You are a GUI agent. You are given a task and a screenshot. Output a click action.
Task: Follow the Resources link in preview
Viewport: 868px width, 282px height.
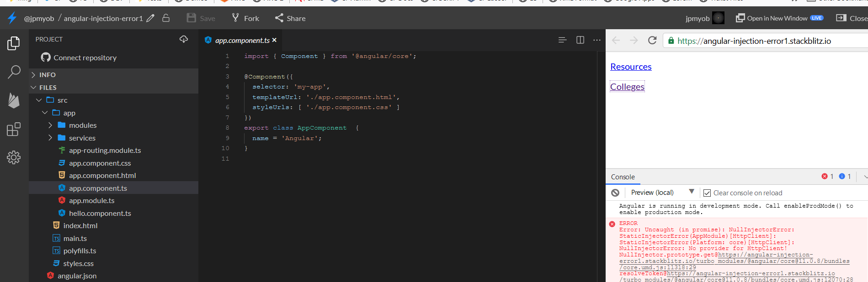point(631,67)
